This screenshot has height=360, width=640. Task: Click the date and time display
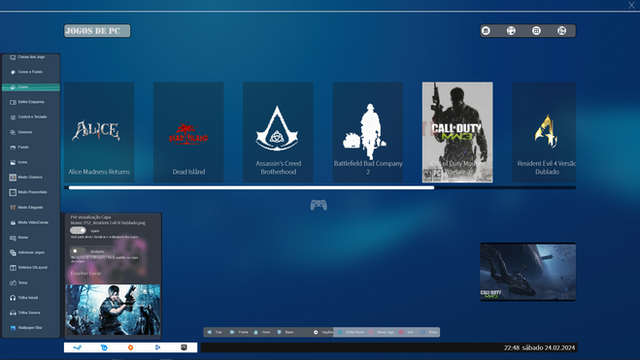540,348
